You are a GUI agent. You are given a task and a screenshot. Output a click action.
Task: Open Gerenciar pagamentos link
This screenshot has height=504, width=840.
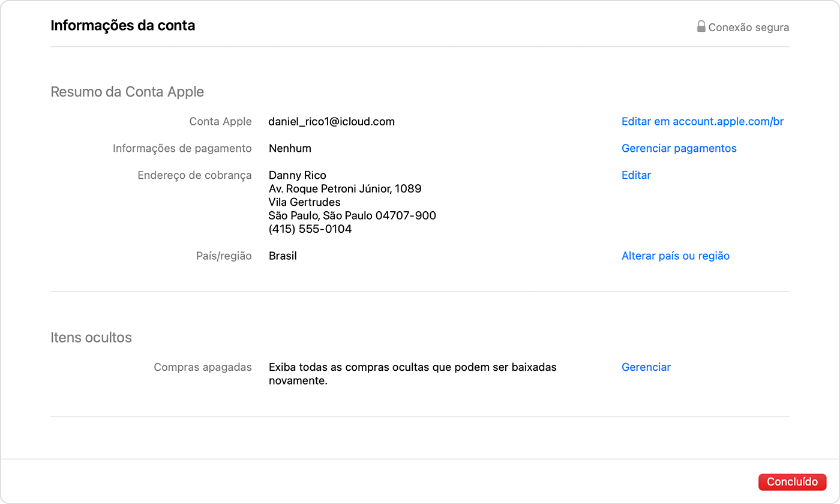click(x=679, y=148)
